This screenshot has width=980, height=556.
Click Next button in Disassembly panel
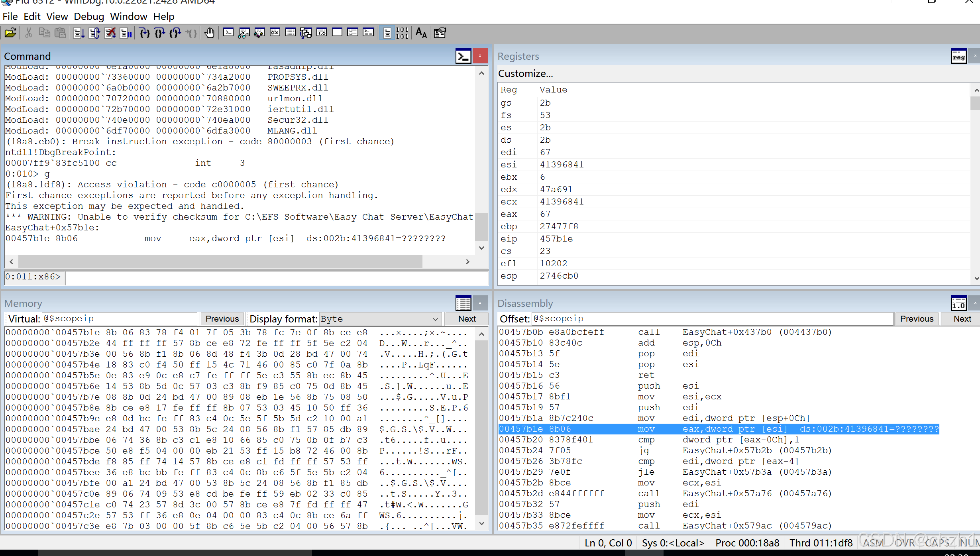[x=962, y=319]
